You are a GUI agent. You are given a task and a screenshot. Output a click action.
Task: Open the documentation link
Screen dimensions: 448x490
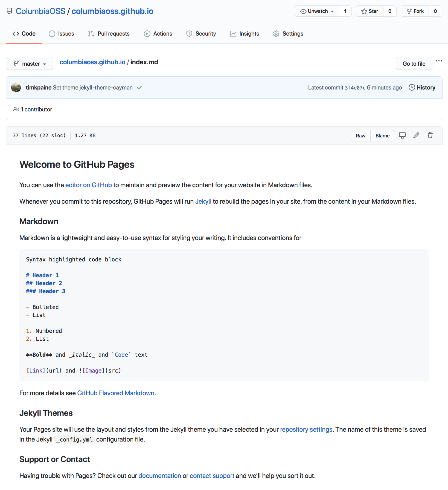[x=160, y=476]
